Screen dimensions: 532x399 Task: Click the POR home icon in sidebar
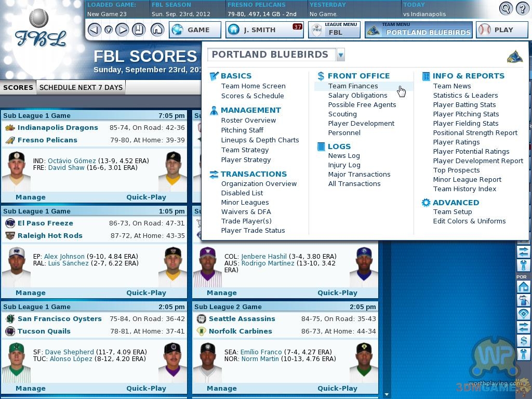click(x=523, y=287)
